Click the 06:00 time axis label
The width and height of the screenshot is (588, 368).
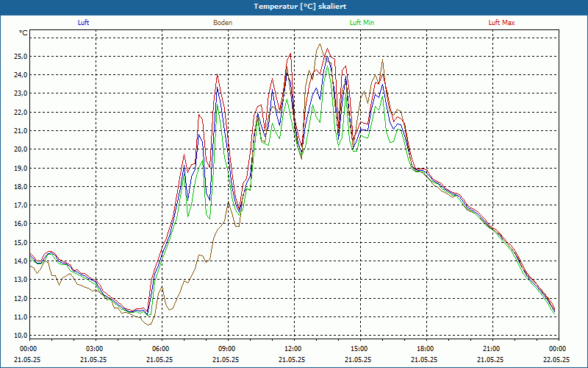162,349
